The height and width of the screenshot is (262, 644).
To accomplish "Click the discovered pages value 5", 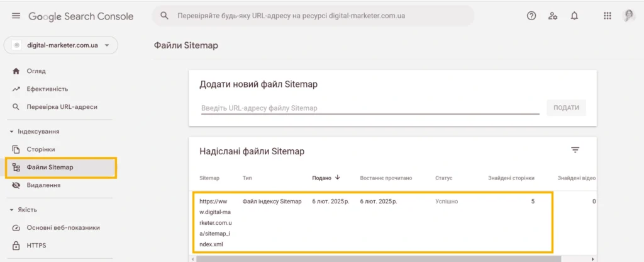I will [533, 202].
